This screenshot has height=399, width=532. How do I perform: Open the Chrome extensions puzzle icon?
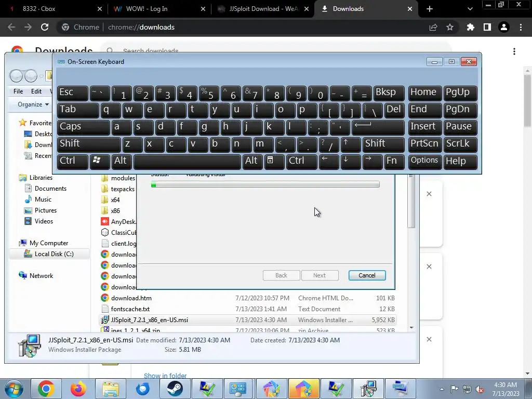[x=471, y=27]
